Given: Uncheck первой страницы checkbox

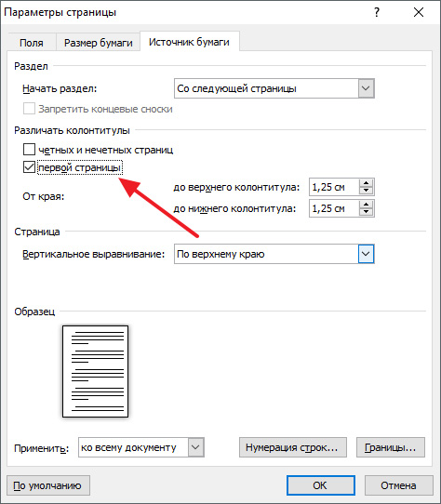Looking at the screenshot, I should pos(29,167).
